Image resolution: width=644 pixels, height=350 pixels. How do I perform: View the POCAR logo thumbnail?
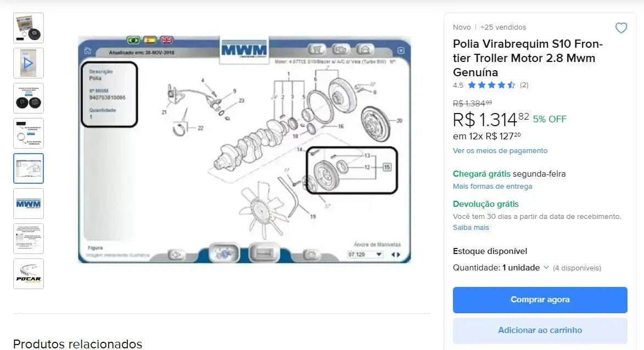(29, 274)
